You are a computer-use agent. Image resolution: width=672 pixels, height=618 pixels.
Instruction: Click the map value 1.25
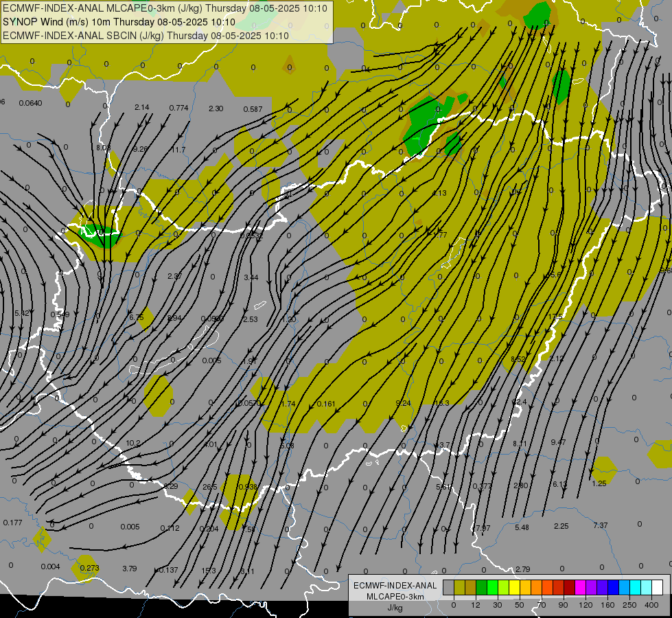[x=599, y=483]
